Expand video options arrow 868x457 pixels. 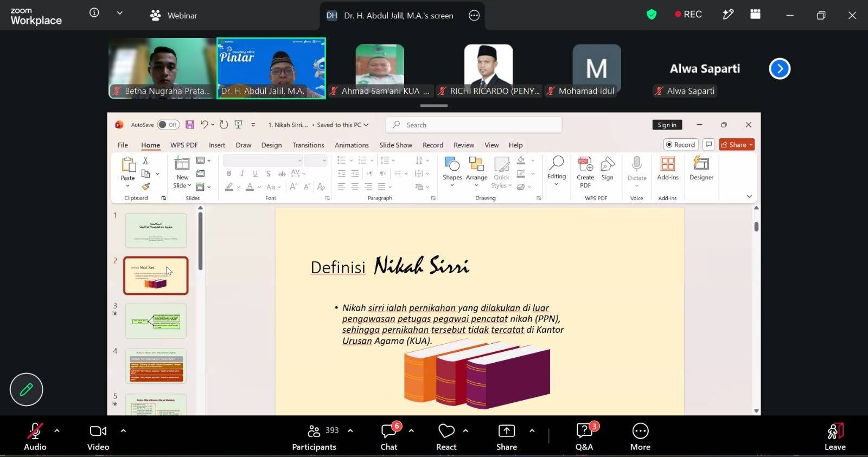click(123, 431)
